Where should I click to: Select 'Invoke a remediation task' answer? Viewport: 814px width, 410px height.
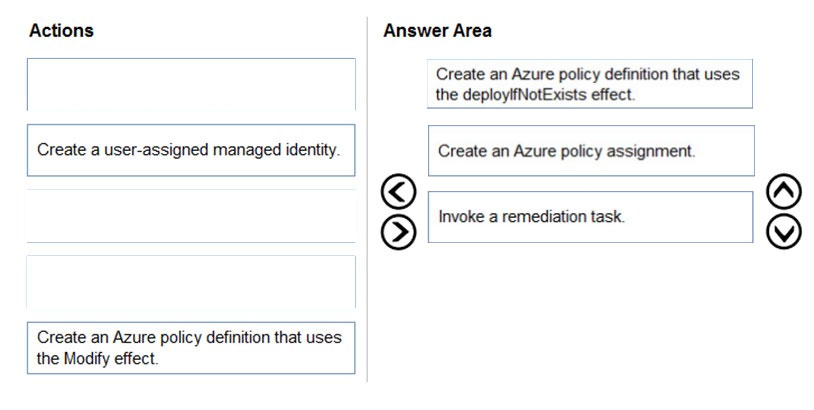[590, 217]
